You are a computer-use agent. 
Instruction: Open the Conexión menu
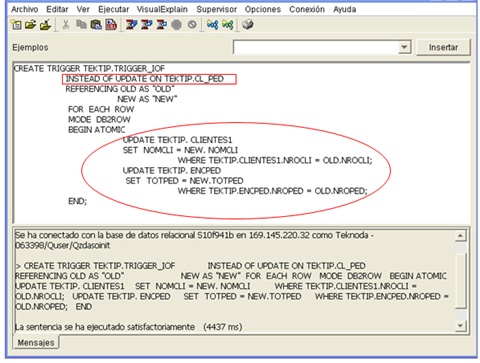point(307,9)
